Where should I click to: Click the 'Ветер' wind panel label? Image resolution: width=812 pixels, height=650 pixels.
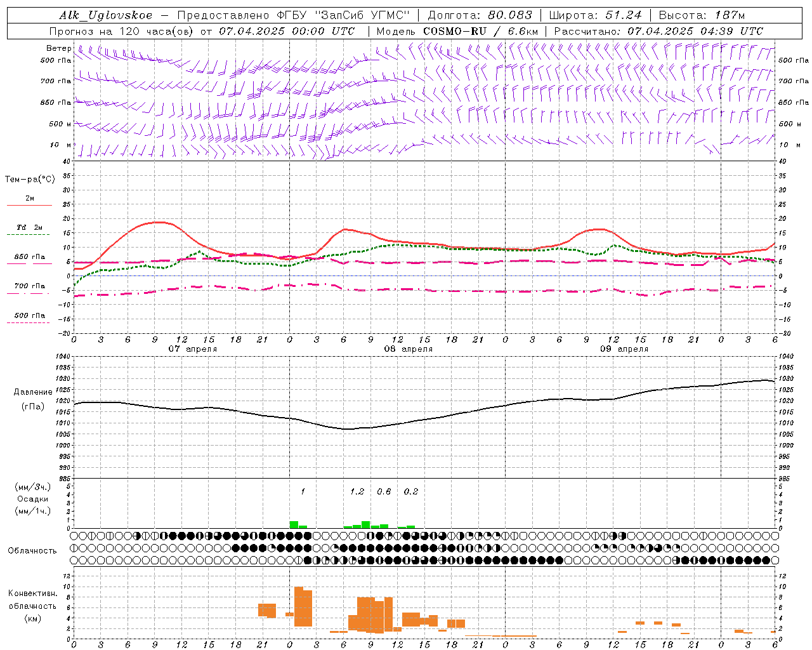point(59,48)
